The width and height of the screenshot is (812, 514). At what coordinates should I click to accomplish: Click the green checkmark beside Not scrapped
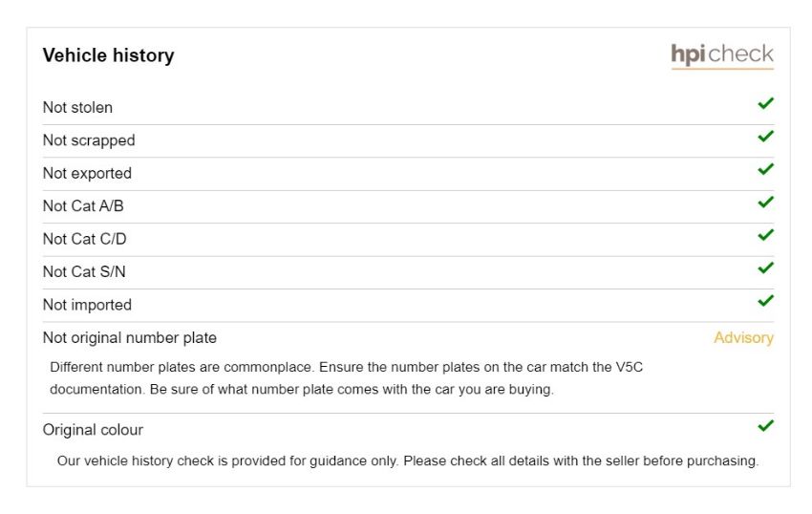(765, 136)
